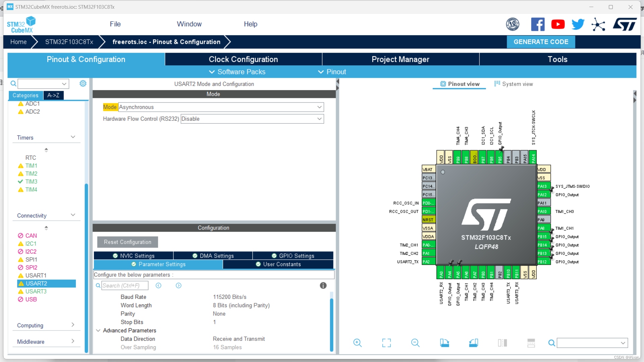Open the Hardware Flow Control dropdown

pos(319,119)
